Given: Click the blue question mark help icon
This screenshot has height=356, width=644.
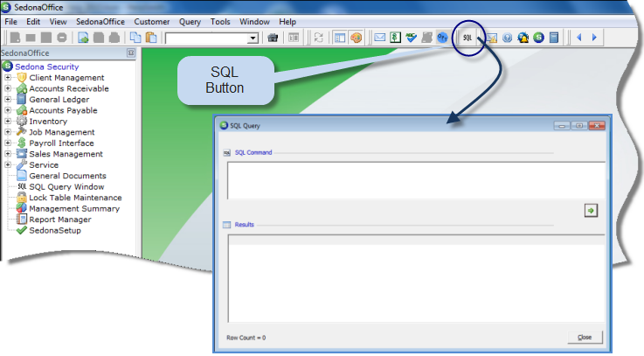Looking at the screenshot, I should coord(507,38).
